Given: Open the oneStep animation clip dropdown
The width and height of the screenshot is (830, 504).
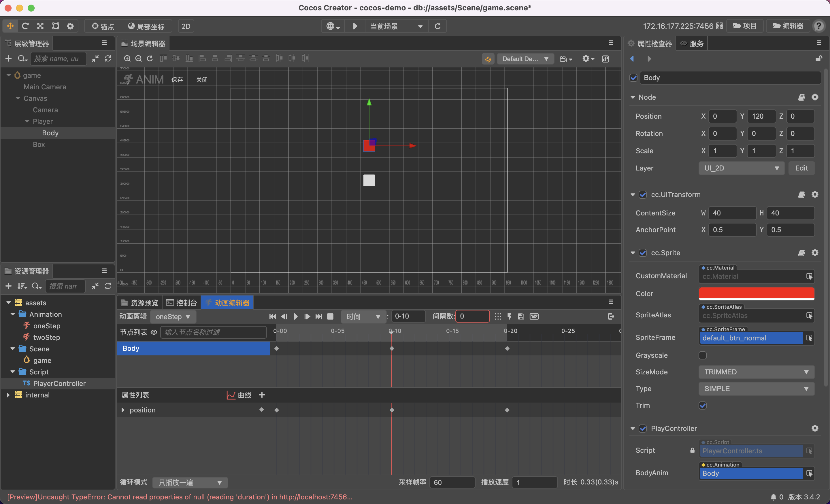Looking at the screenshot, I should point(173,317).
